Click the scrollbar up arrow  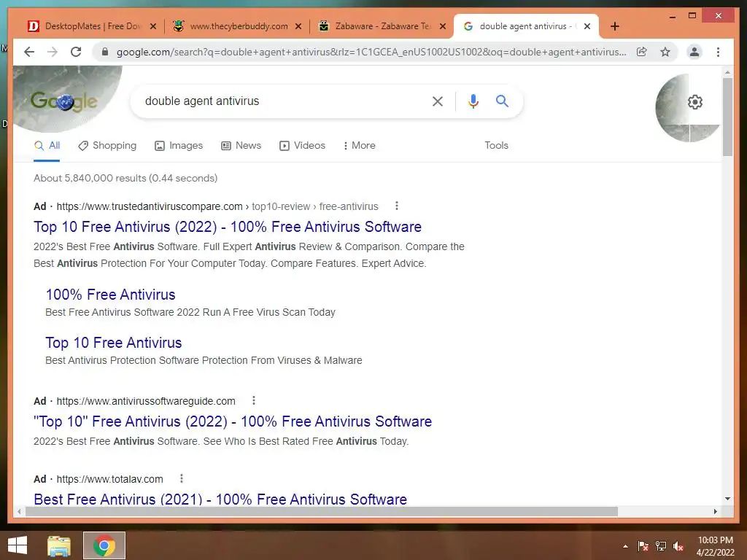pos(727,72)
